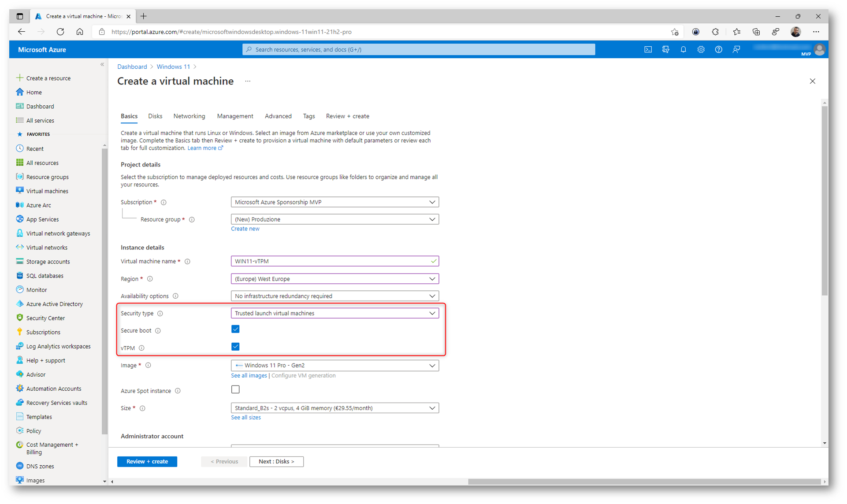This screenshot has height=504, width=847.
Task: Open account profile avatar in Azure header
Action: (x=820, y=49)
